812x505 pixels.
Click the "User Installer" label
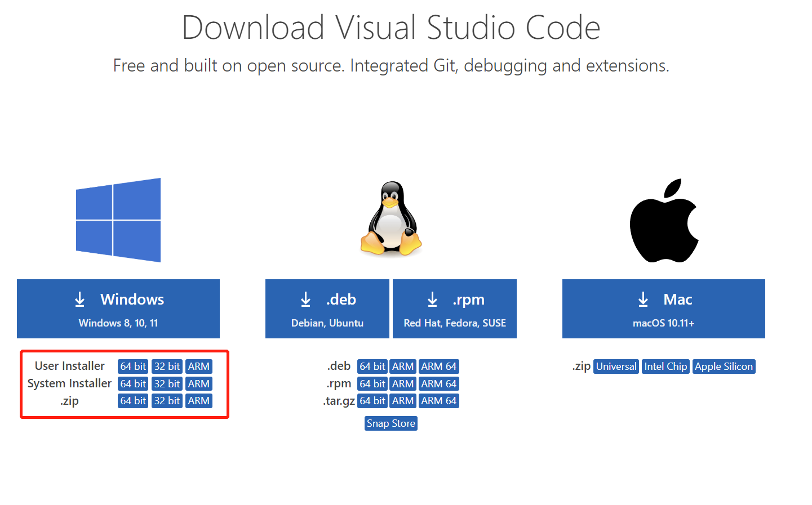(70, 366)
